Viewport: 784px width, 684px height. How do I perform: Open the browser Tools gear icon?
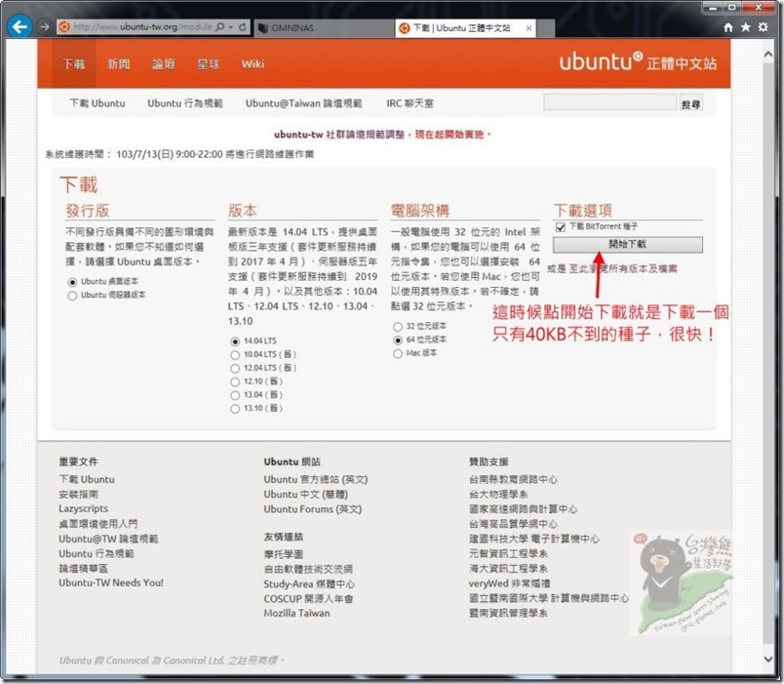pos(763,27)
